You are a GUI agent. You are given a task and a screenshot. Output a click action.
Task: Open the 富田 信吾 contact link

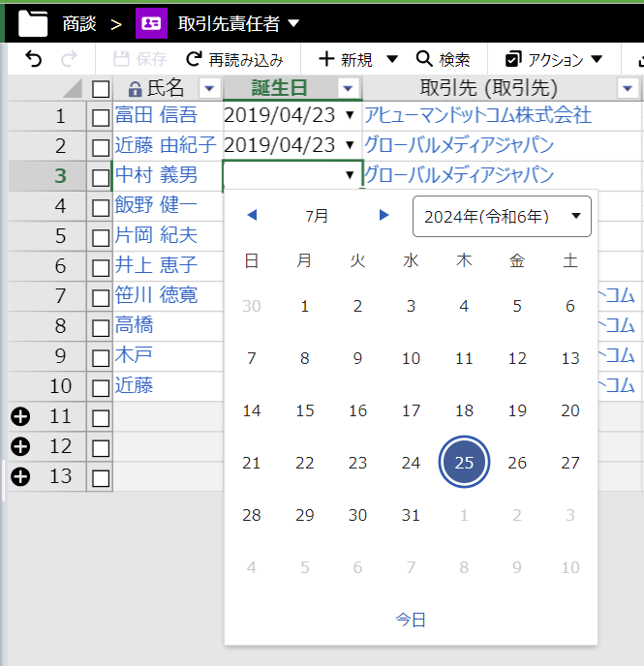(156, 116)
